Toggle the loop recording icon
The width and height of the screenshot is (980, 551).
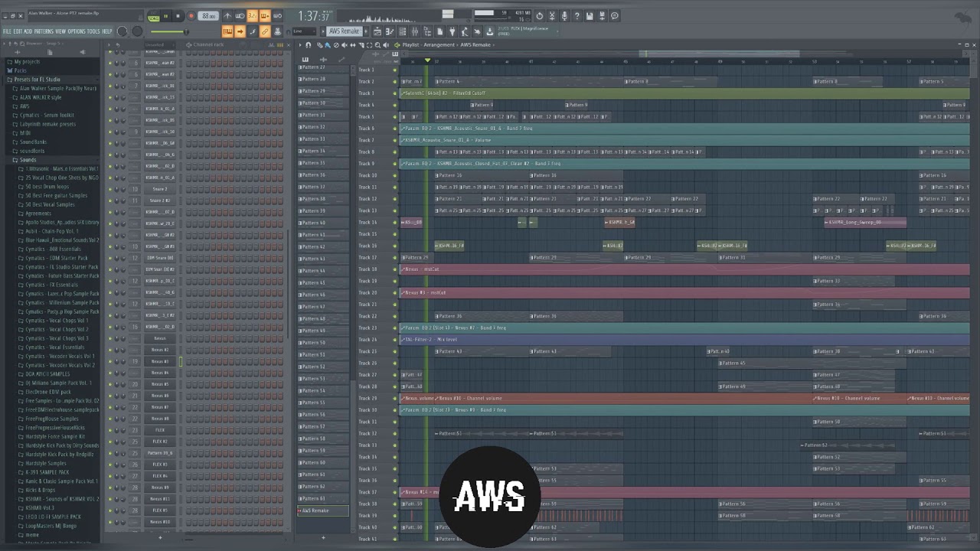[277, 16]
